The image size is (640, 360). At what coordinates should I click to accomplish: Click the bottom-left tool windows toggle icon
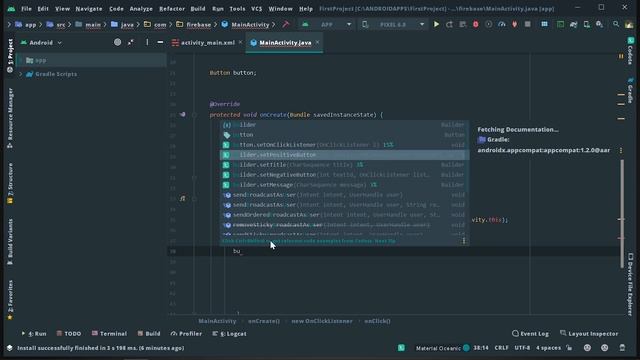pyautogui.click(x=9, y=348)
